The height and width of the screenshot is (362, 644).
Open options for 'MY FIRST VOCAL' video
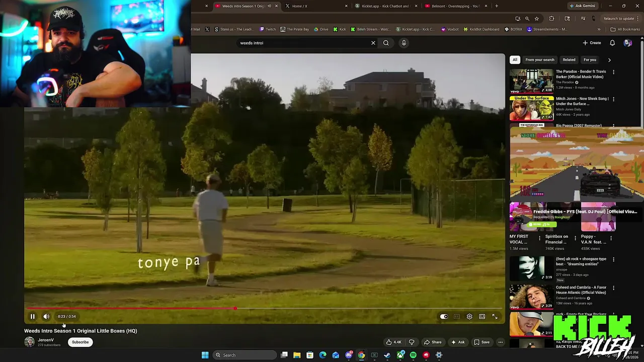(x=539, y=238)
